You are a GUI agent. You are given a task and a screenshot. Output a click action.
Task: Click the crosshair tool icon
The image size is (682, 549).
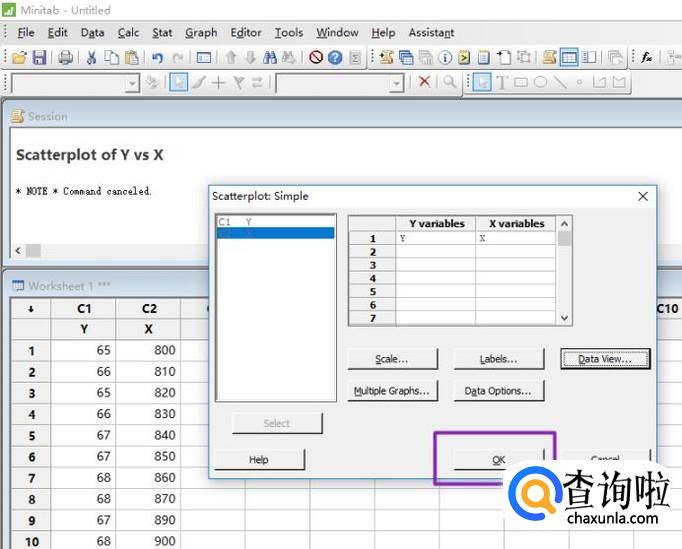coord(218,82)
